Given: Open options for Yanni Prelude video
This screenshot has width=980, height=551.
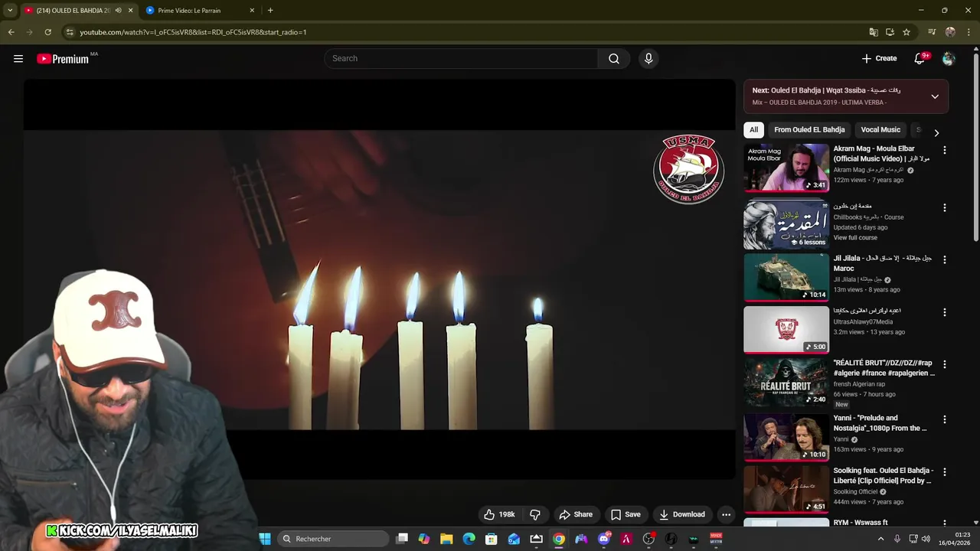Looking at the screenshot, I should pyautogui.click(x=944, y=419).
